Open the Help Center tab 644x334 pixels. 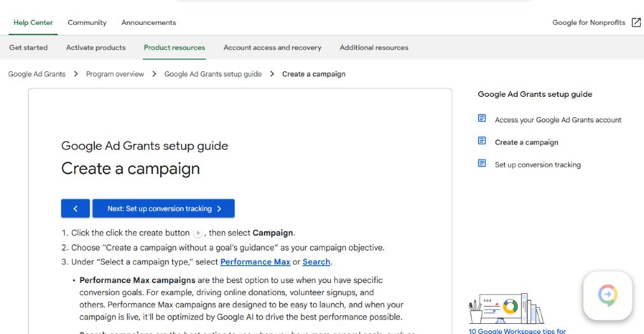click(33, 22)
